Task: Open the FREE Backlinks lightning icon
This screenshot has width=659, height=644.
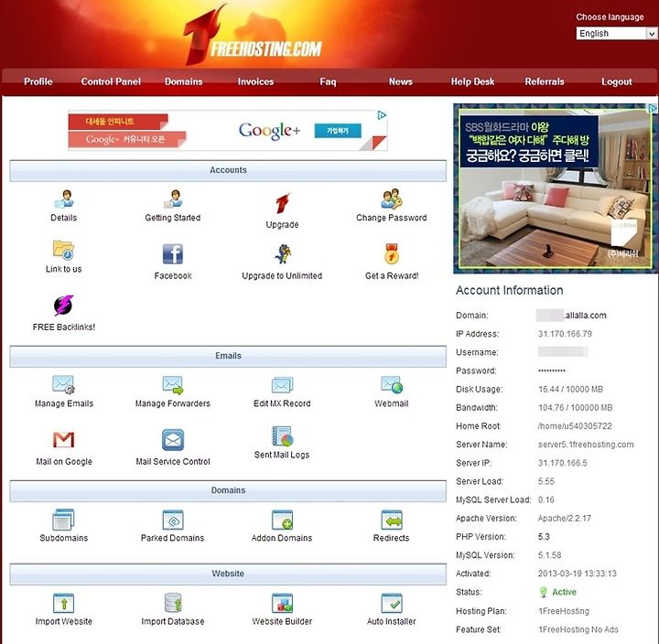Action: tap(63, 306)
